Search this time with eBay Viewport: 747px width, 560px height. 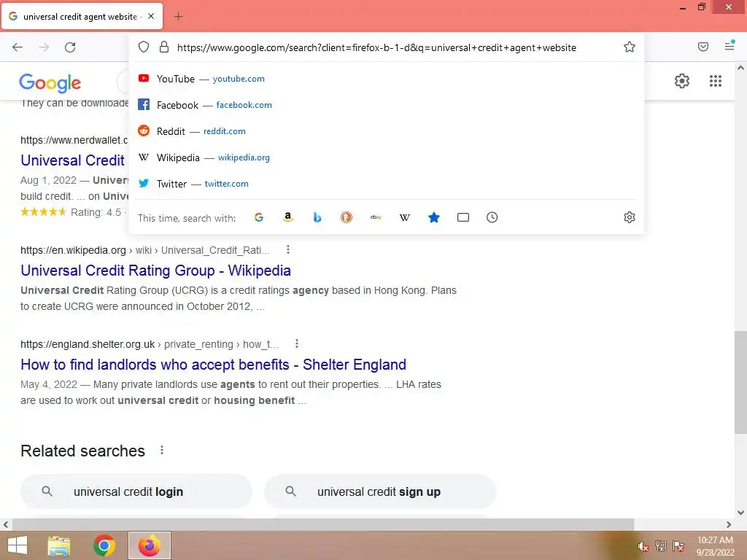pos(376,217)
